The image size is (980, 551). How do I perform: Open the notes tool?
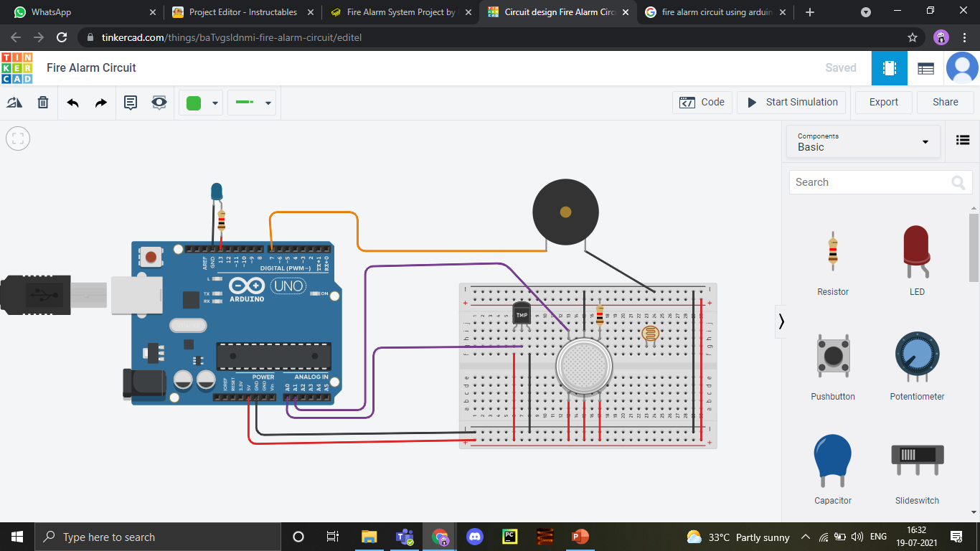pyautogui.click(x=131, y=103)
